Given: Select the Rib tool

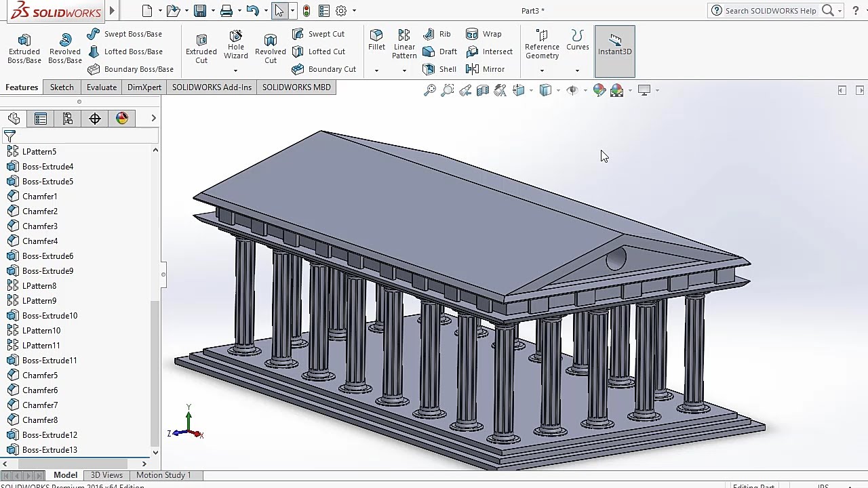Looking at the screenshot, I should 436,34.
